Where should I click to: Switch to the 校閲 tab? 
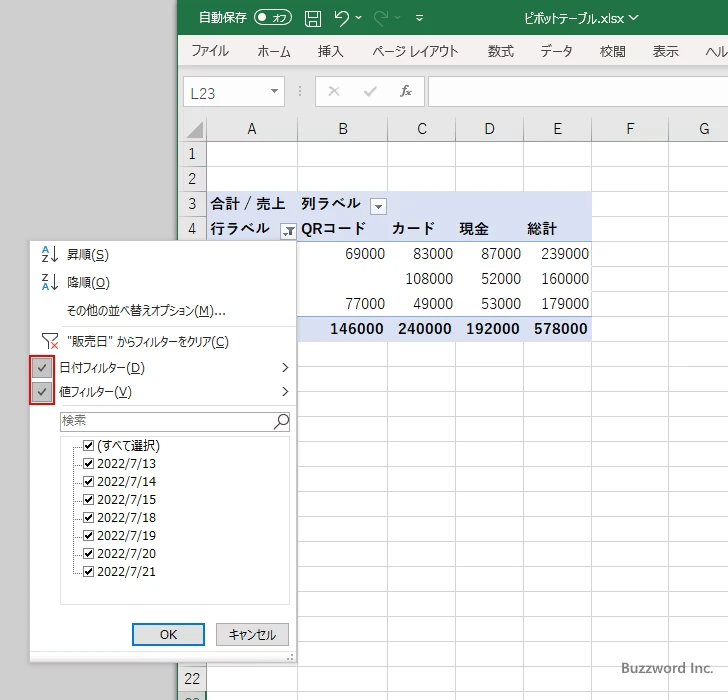pyautogui.click(x=612, y=51)
